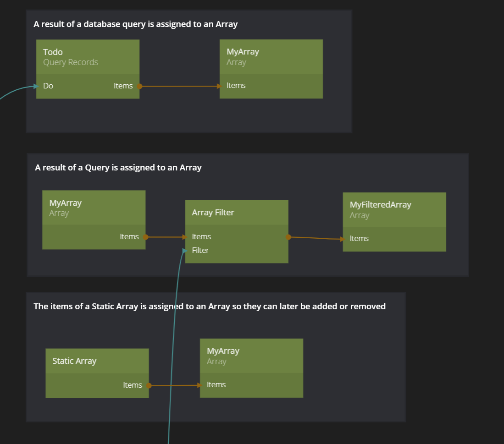Click the Items output dot on Todo node

pyautogui.click(x=139, y=86)
